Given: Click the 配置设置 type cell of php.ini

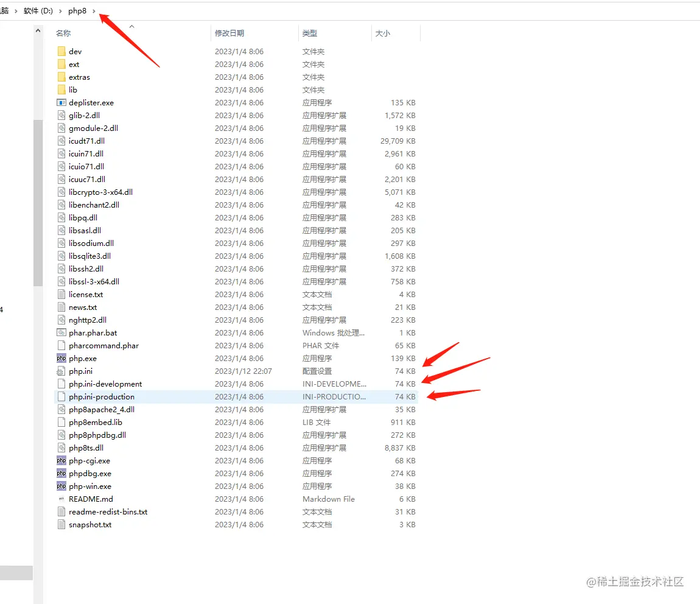Looking at the screenshot, I should coord(317,371).
